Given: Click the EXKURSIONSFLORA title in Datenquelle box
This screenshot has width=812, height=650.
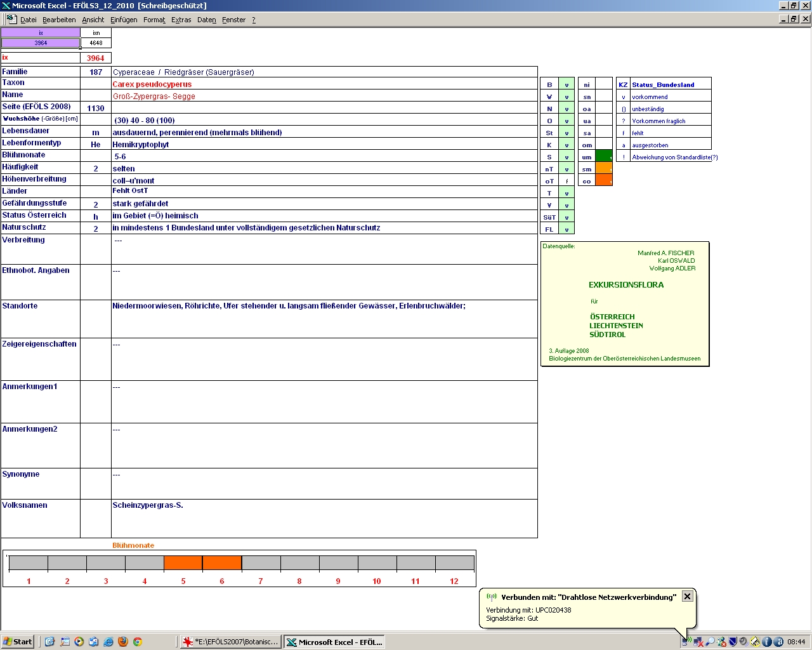Looking at the screenshot, I should (626, 285).
